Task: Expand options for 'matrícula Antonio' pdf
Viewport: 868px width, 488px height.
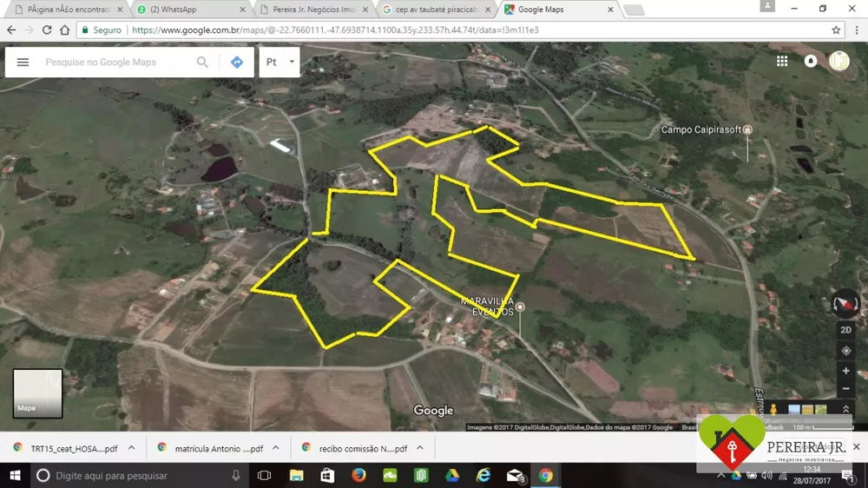Action: [276, 448]
